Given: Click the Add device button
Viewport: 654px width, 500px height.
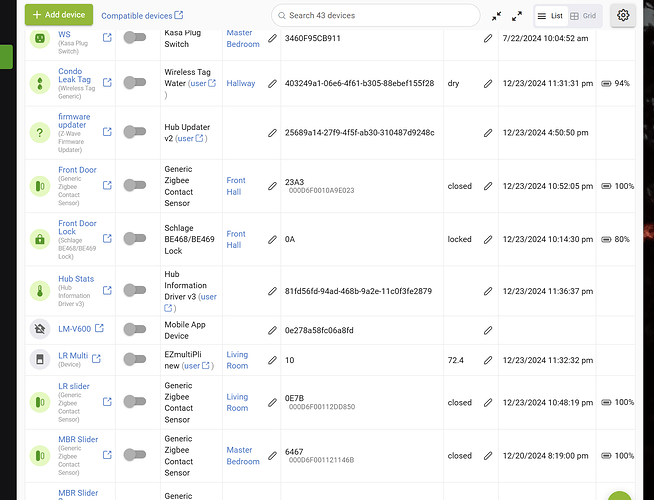Looking at the screenshot, I should click(59, 15).
